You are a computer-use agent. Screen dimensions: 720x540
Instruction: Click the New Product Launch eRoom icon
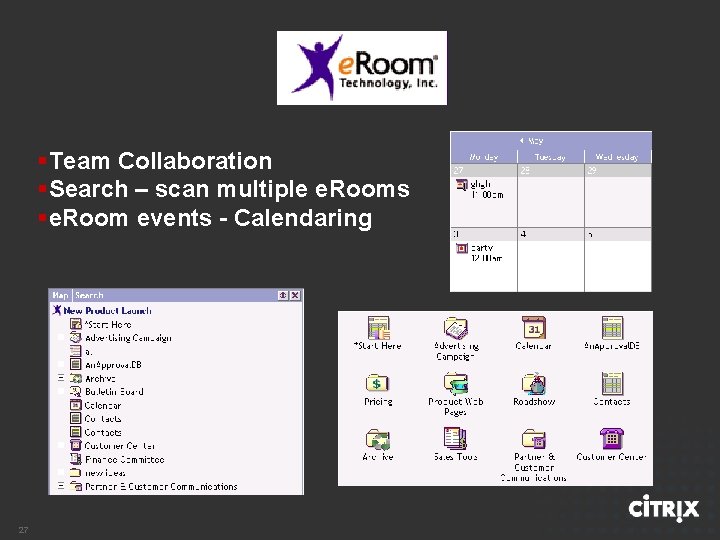click(x=57, y=310)
